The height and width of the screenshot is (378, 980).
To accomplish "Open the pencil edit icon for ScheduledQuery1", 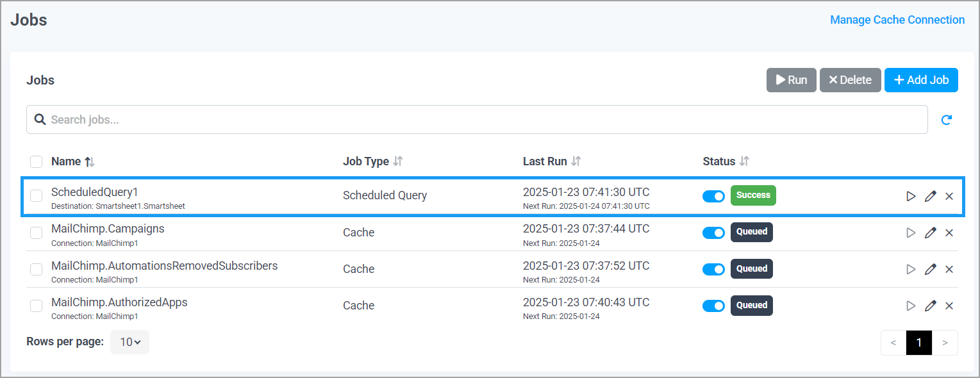I will [930, 195].
